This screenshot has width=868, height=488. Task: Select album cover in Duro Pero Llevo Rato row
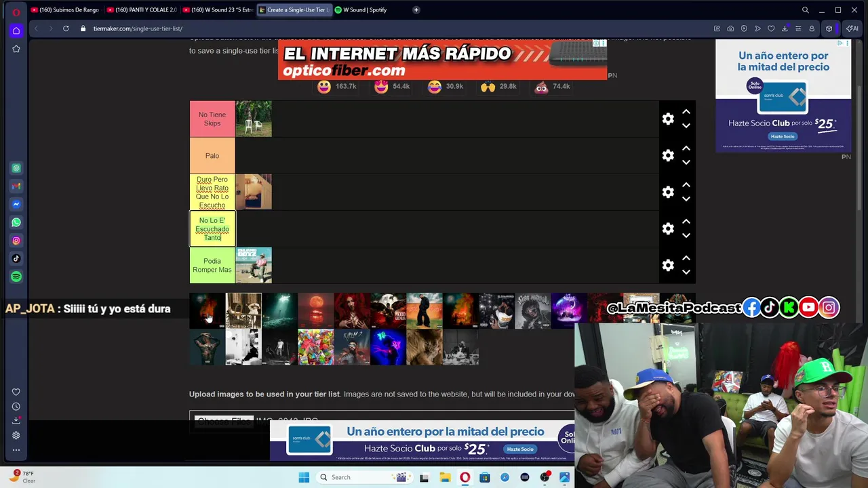tap(254, 192)
